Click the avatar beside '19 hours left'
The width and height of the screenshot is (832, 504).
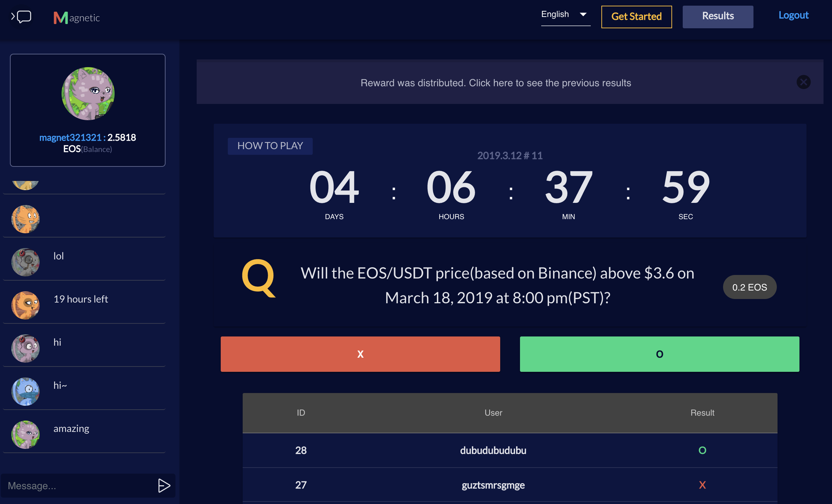coord(25,305)
